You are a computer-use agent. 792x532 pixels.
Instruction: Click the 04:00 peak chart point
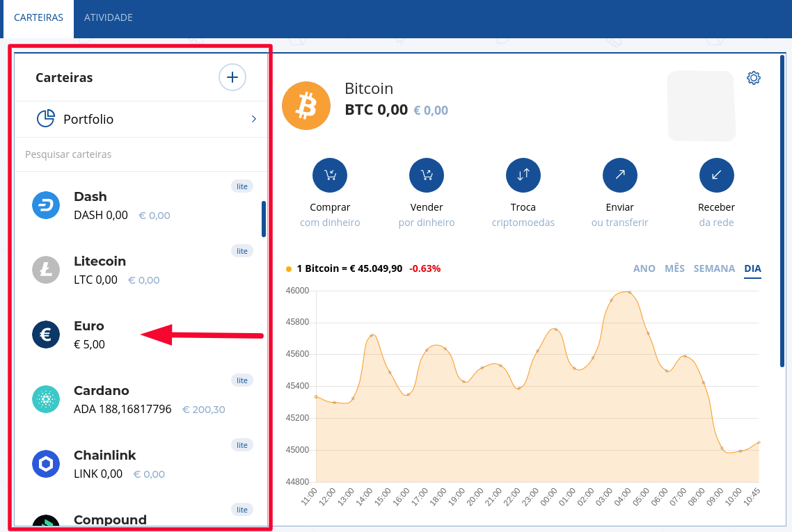coord(629,292)
